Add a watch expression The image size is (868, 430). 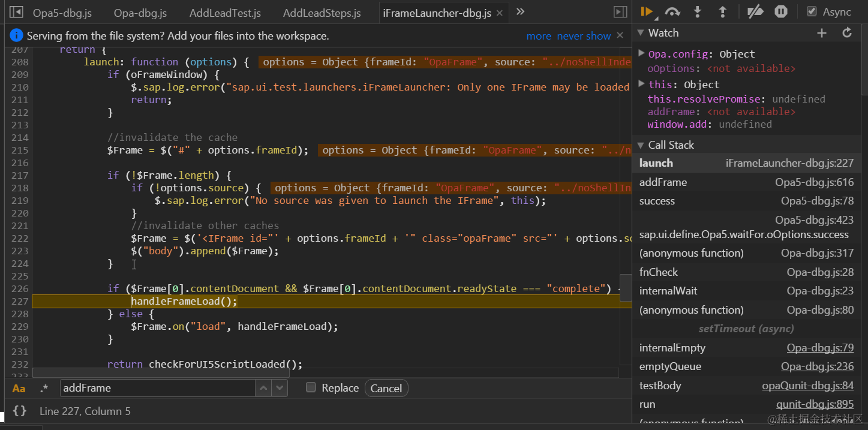[x=822, y=33]
